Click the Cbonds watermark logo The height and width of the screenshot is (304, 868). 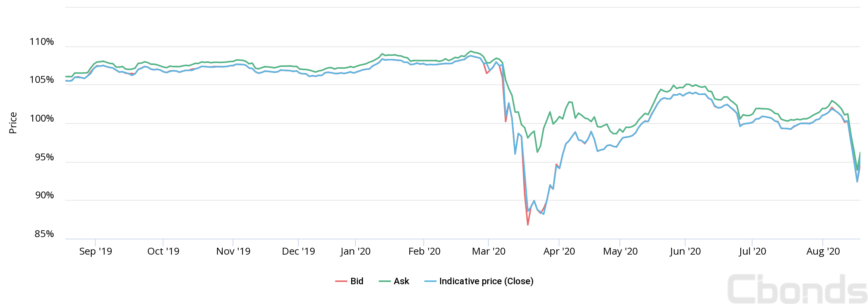pos(797,289)
